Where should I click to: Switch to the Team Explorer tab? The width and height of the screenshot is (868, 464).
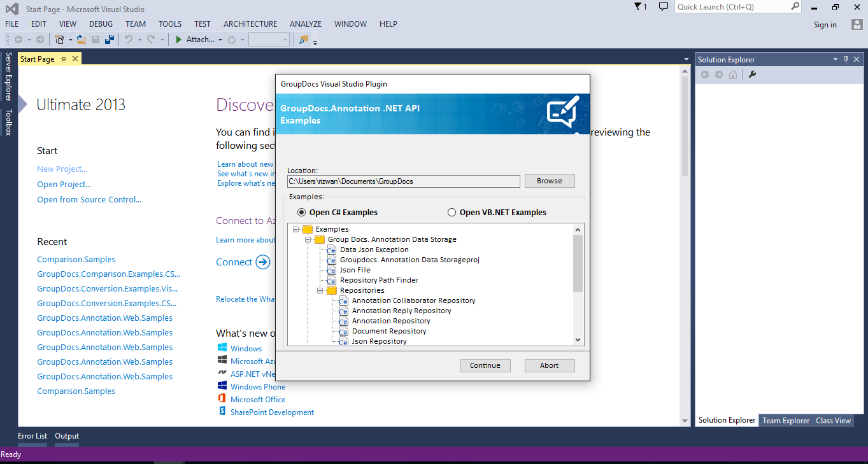click(786, 421)
